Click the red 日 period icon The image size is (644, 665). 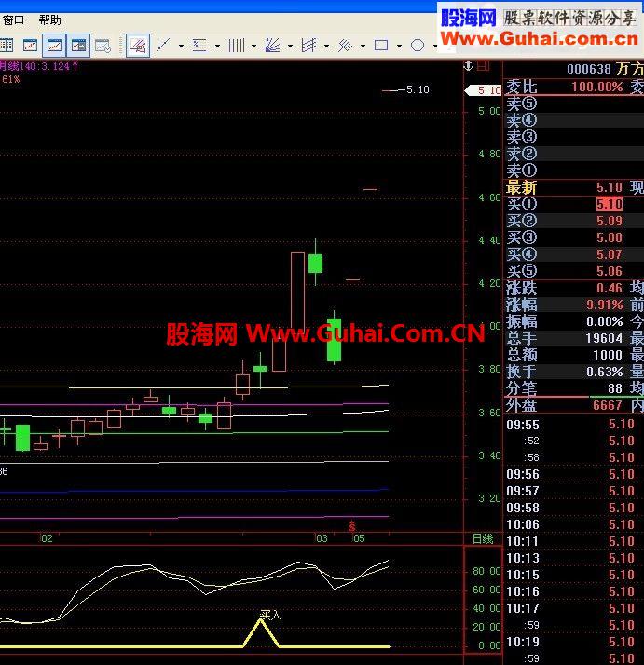click(x=483, y=66)
